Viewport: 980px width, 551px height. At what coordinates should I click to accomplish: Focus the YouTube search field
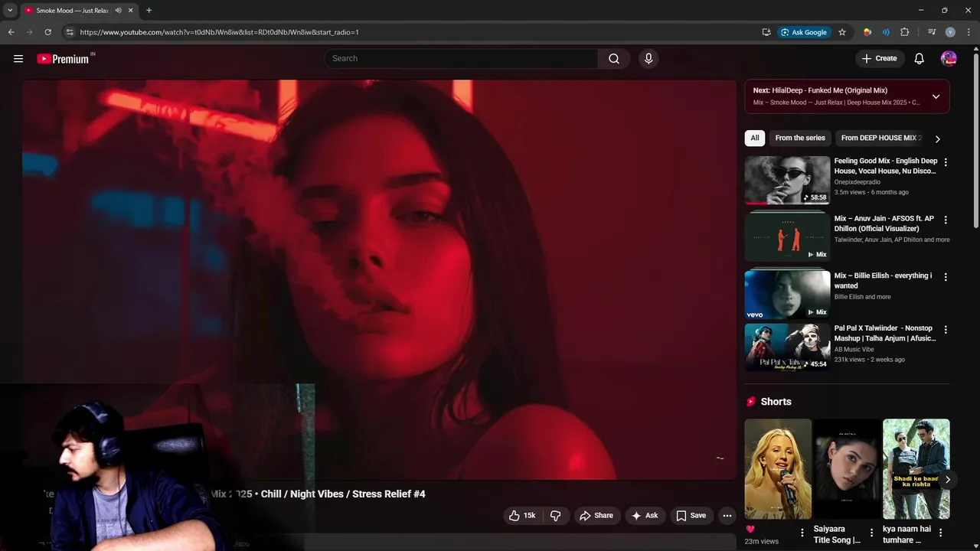(461, 58)
